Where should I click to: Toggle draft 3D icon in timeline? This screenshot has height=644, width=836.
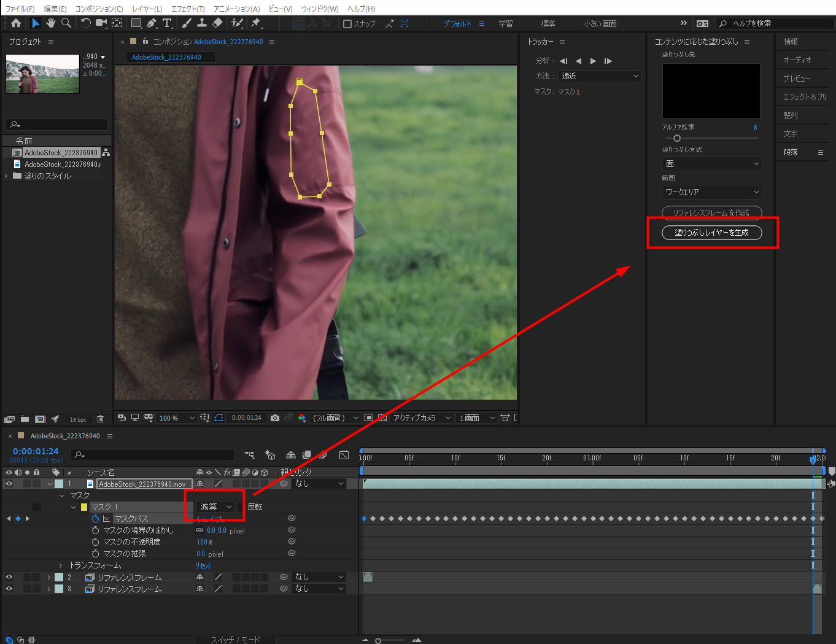pyautogui.click(x=270, y=455)
